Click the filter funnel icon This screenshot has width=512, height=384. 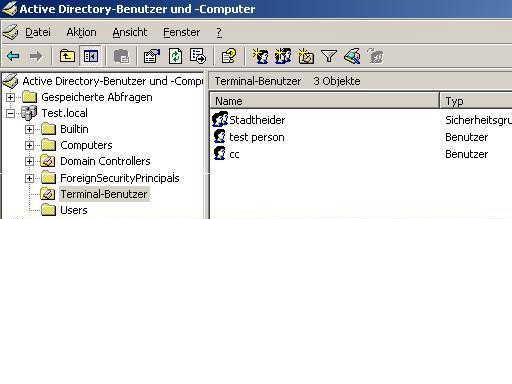329,56
